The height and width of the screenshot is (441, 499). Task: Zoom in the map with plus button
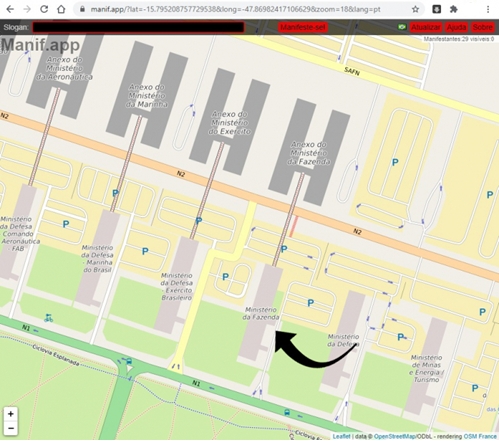point(11,414)
